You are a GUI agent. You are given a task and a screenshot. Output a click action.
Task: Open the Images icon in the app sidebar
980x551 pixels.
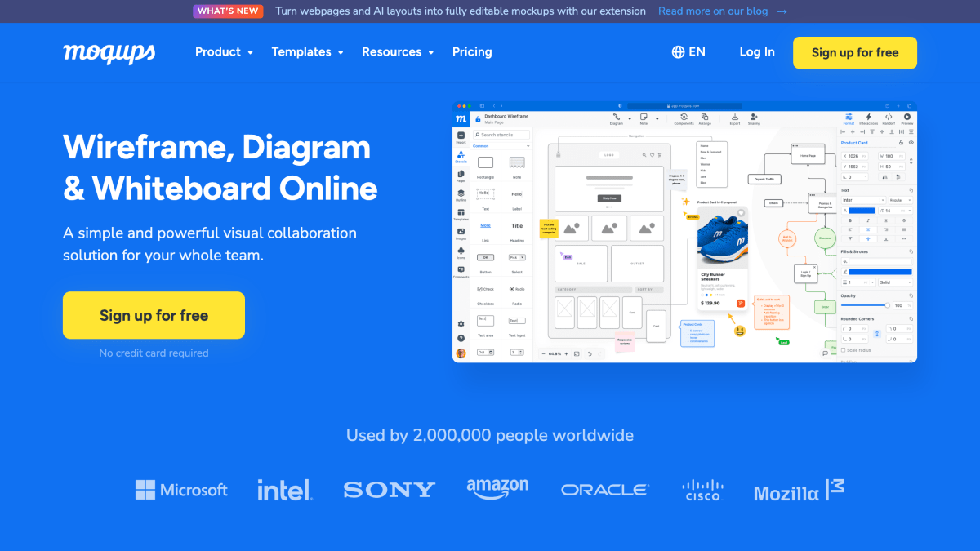pos(461,233)
